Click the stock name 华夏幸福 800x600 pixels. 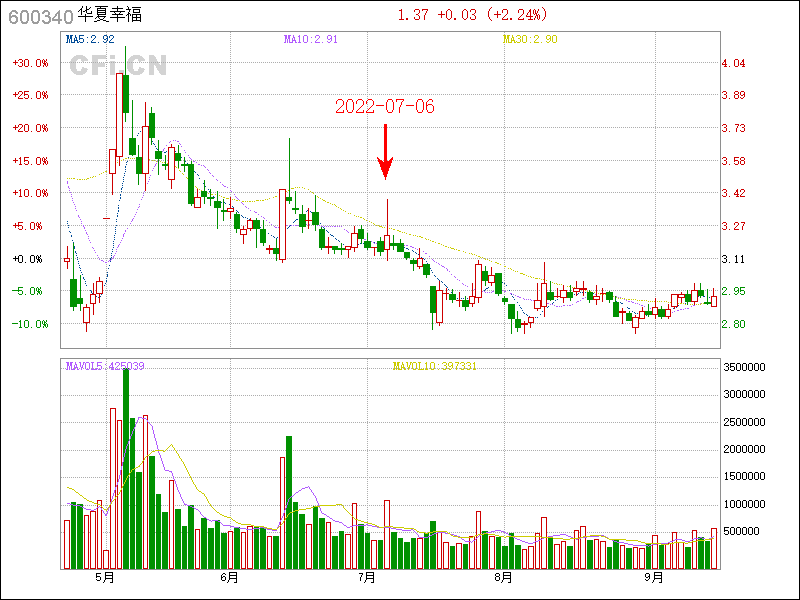(109, 15)
